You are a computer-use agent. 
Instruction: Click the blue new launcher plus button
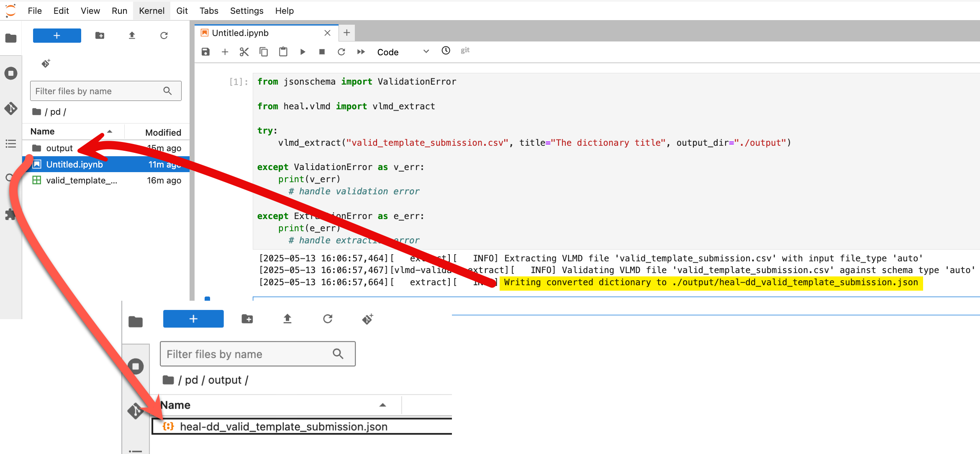click(57, 36)
